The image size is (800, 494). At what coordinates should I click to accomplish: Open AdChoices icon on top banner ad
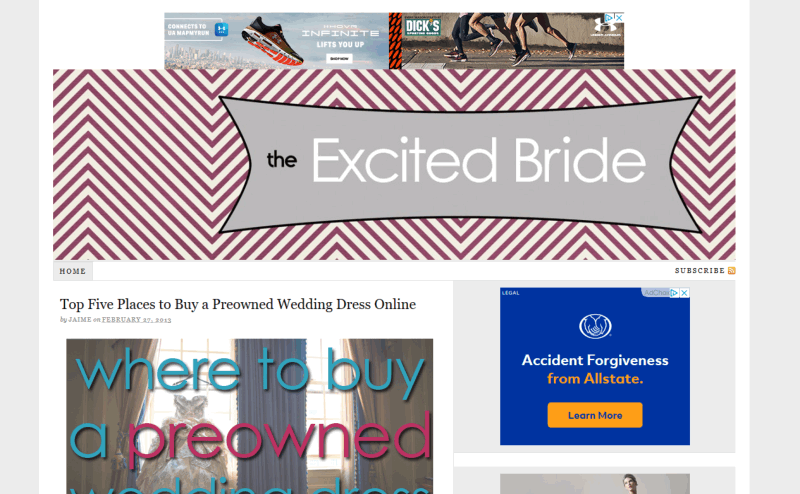(609, 18)
